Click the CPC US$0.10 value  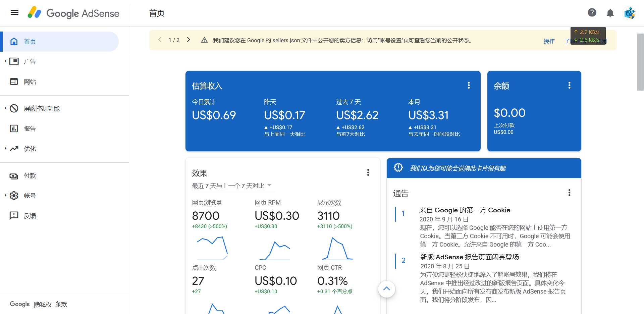(276, 281)
